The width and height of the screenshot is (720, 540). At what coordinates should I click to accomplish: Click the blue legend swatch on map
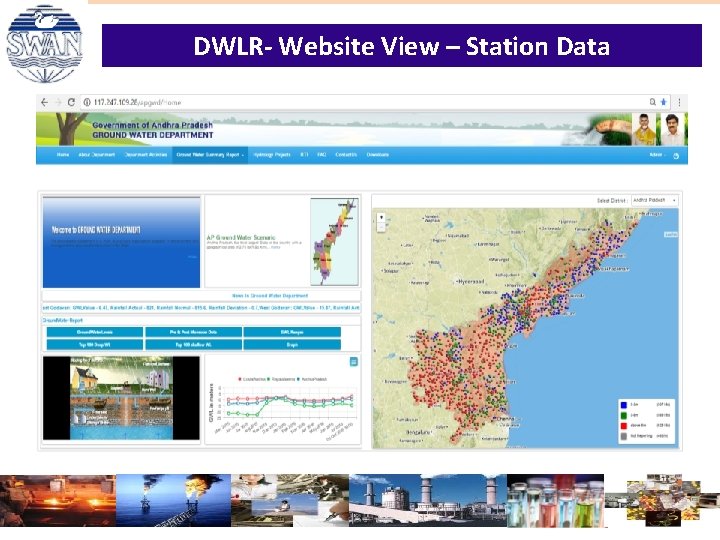624,405
